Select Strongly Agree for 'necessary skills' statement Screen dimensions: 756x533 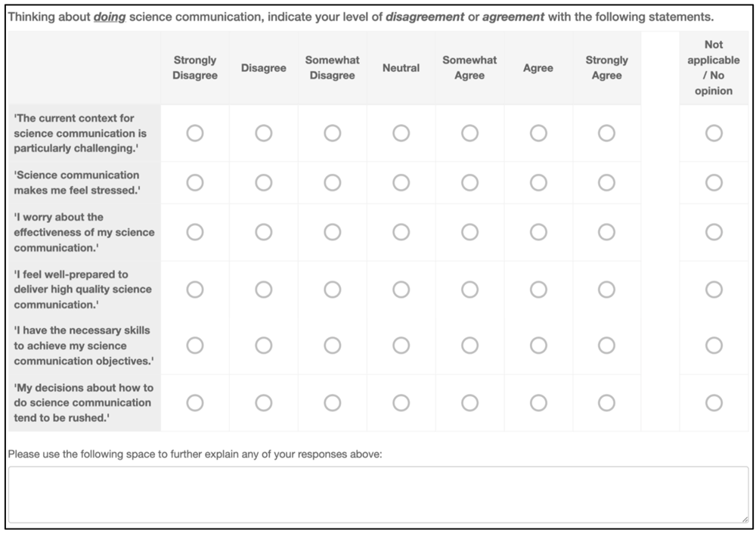[606, 346]
